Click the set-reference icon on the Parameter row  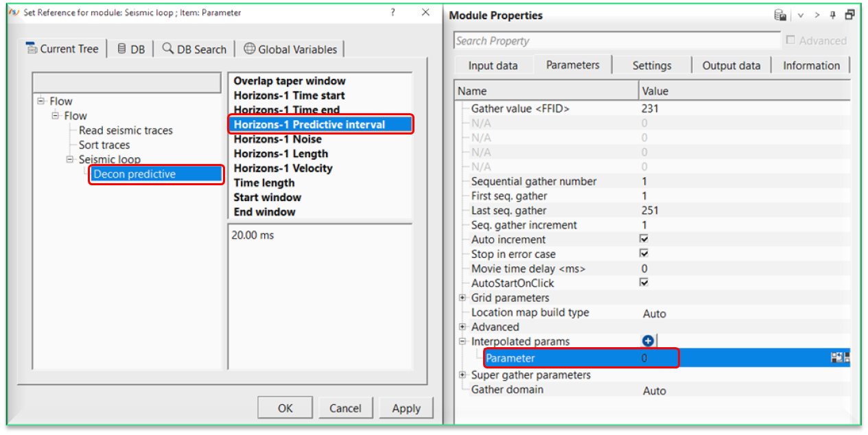836,357
